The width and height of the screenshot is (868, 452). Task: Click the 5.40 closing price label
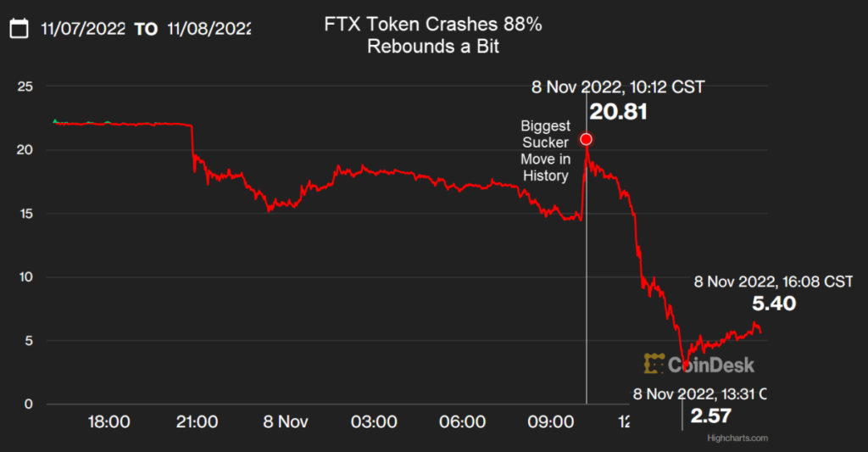(x=773, y=304)
